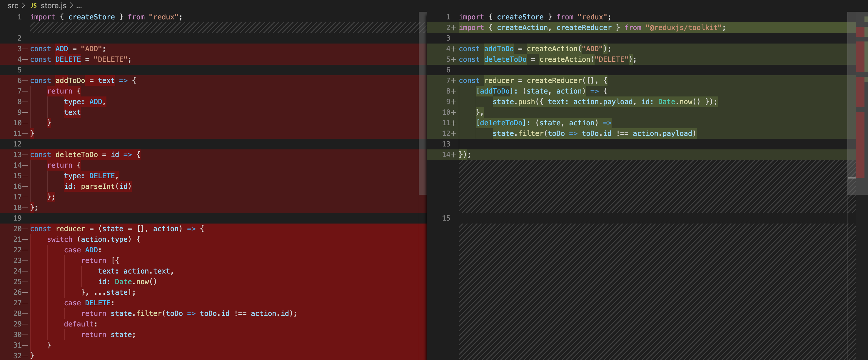This screenshot has width=868, height=360.
Task: Click the left pane vertical scrollbar thumb
Action: pyautogui.click(x=422, y=103)
